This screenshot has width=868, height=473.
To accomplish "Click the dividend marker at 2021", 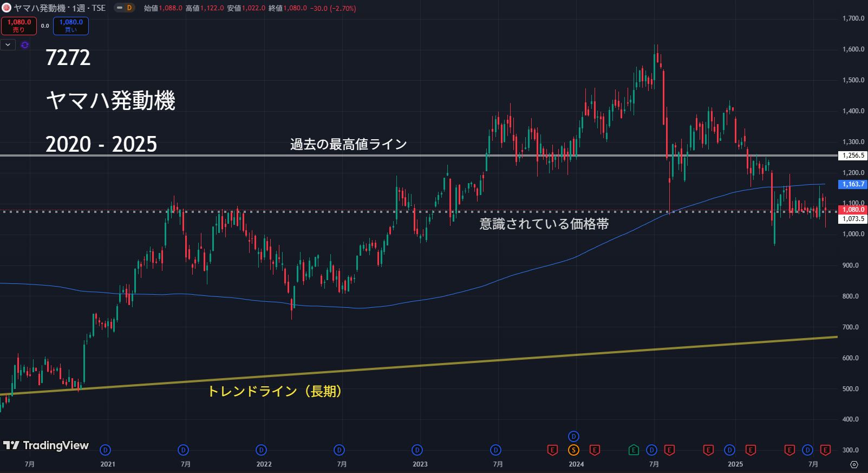I will coord(106,450).
